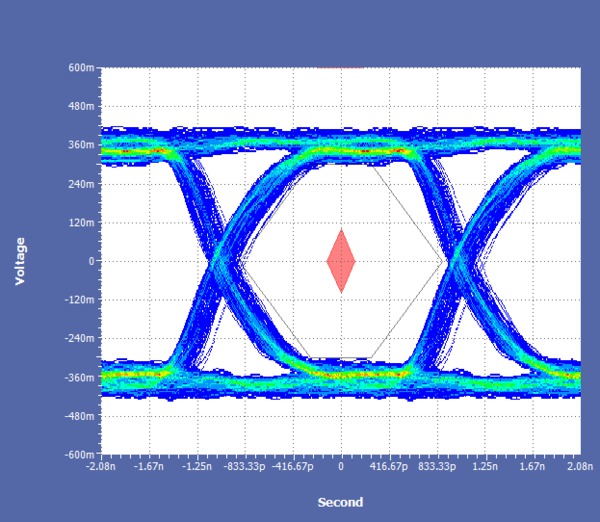The width and height of the screenshot is (600, 522).
Task: Select the -240m voltage tick label
Action: tap(80, 338)
